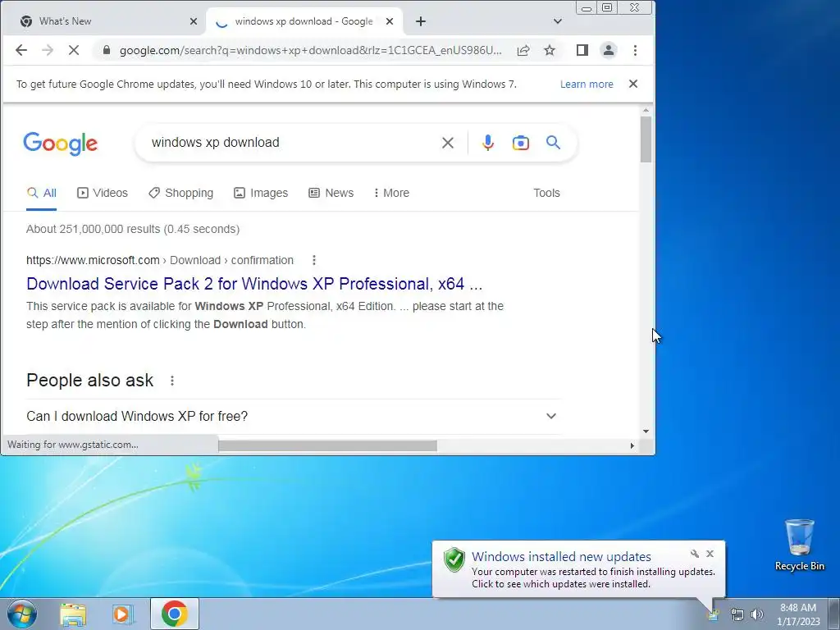This screenshot has height=630, width=840.
Task: Click the vertical scrollbar up arrow
Action: click(x=646, y=111)
